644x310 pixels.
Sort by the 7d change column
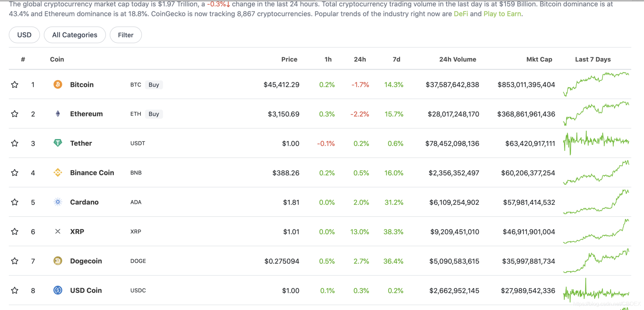tap(396, 59)
